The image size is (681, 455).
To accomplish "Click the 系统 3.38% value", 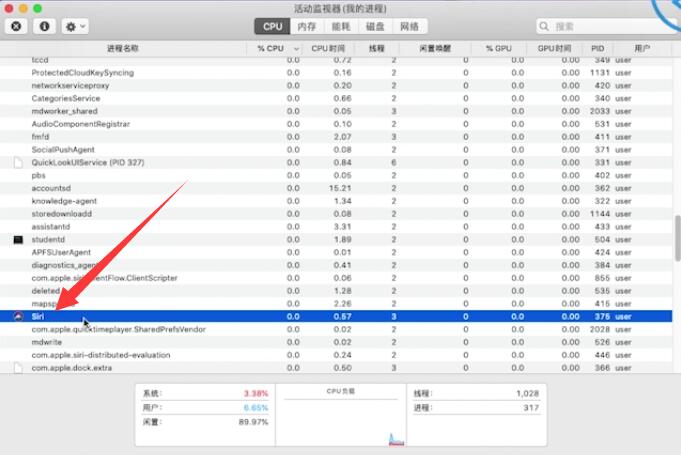I will [x=256, y=393].
